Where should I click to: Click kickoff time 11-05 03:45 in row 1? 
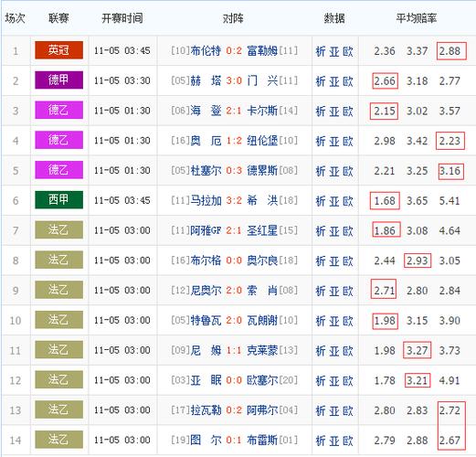click(x=122, y=50)
